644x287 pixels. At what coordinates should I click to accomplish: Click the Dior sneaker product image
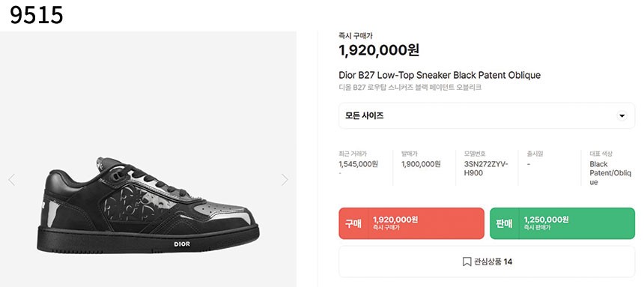pyautogui.click(x=148, y=205)
